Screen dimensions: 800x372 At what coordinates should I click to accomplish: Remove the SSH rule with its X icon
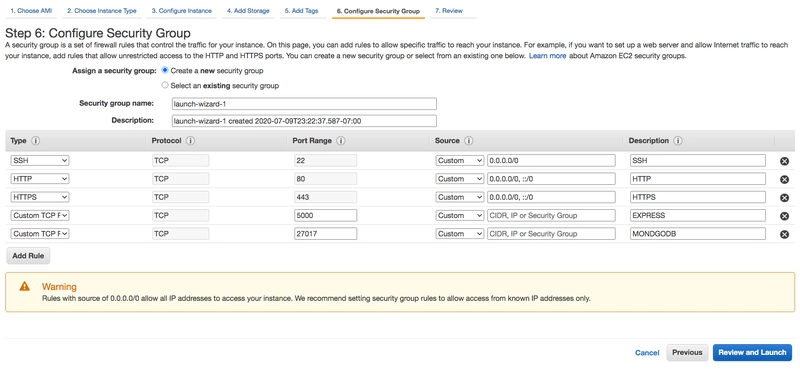[x=784, y=161]
